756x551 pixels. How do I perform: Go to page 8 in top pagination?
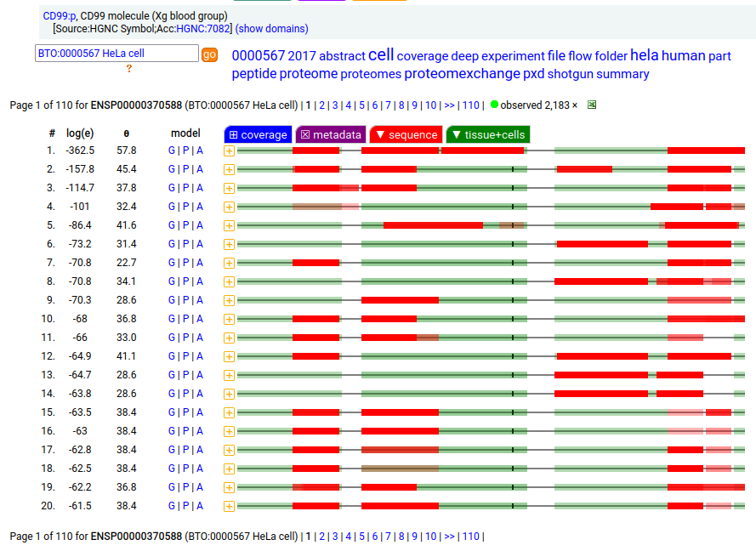[x=401, y=105]
